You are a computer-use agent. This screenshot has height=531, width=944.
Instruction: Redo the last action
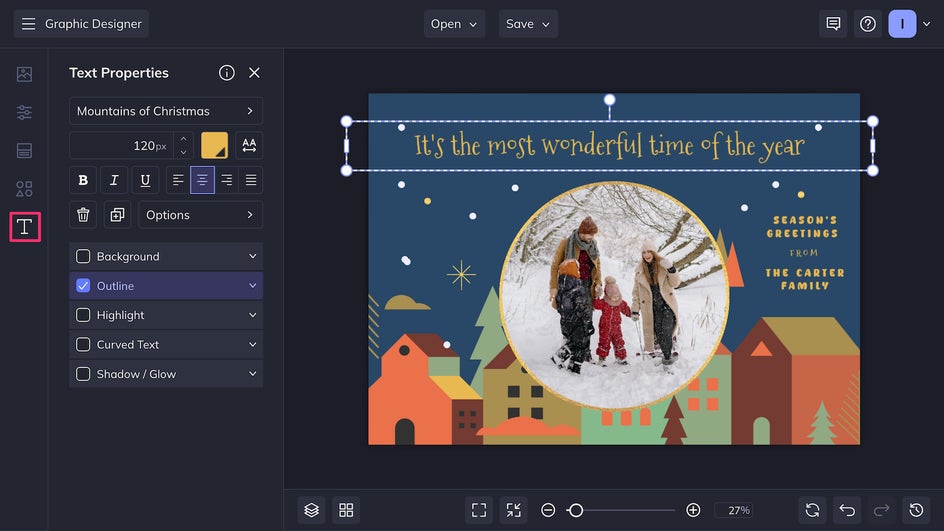coord(881,511)
